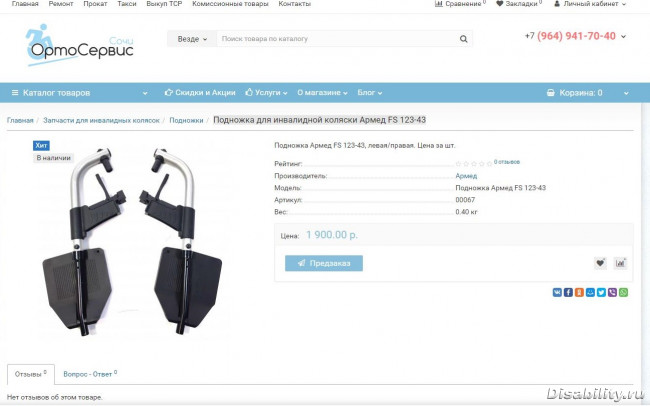The height and width of the screenshot is (406, 650).
Task: Share the product on Twitter
Action: (601, 292)
